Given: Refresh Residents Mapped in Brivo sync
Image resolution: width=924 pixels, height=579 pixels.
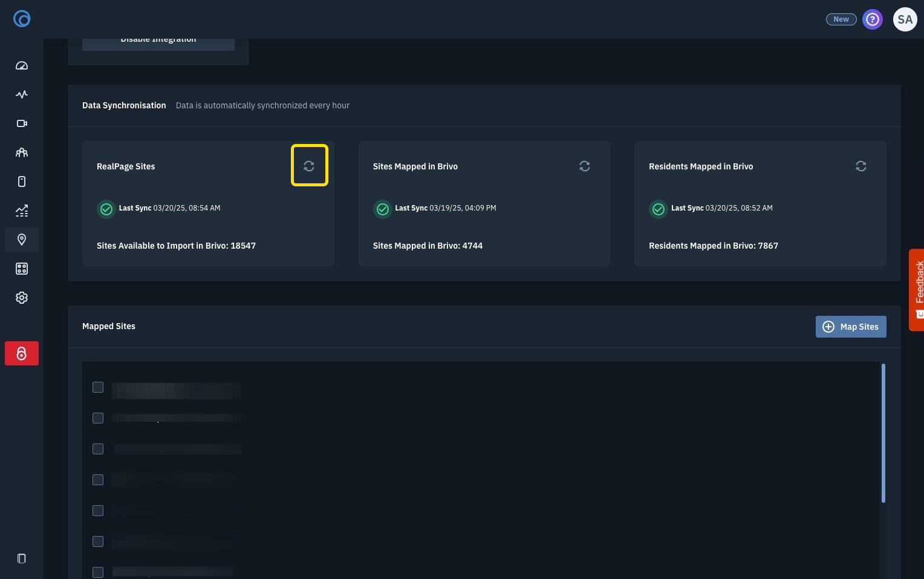Looking at the screenshot, I should click(861, 166).
